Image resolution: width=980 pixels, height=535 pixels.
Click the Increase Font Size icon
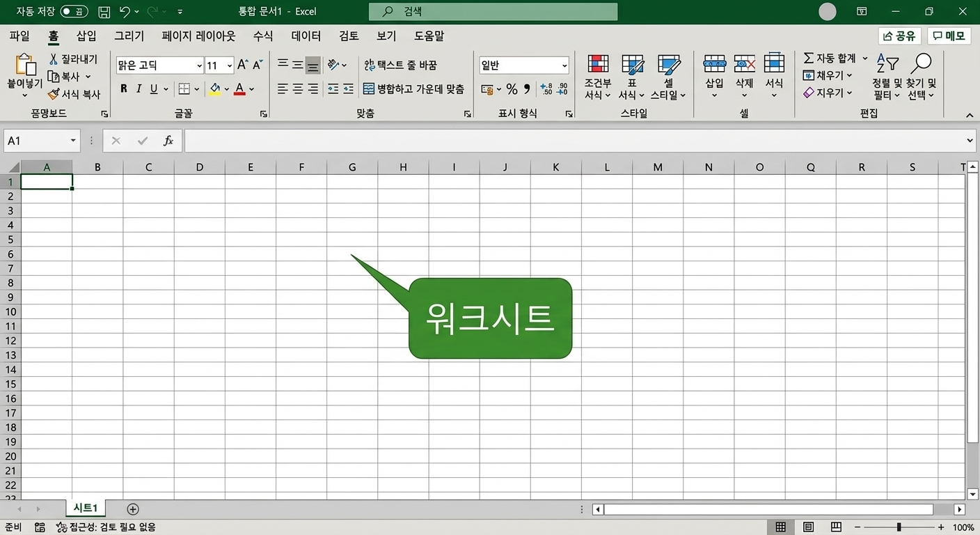(243, 65)
